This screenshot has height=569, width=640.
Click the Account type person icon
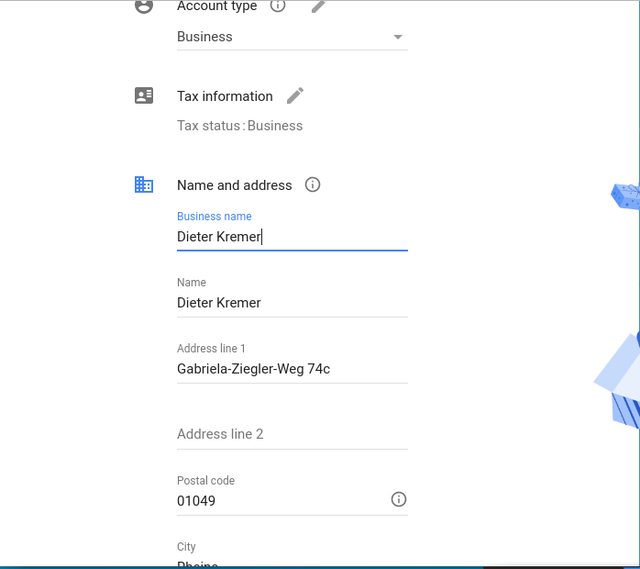click(144, 6)
